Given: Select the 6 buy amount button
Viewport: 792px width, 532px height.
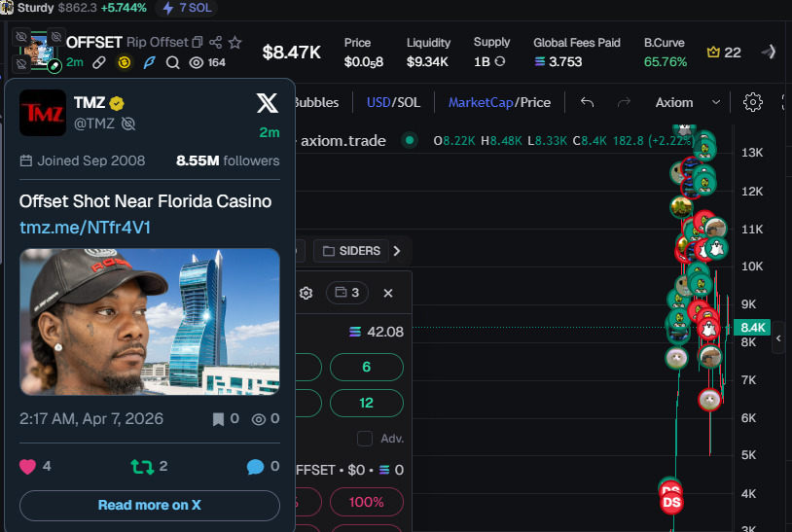Looking at the screenshot, I should 367,367.
